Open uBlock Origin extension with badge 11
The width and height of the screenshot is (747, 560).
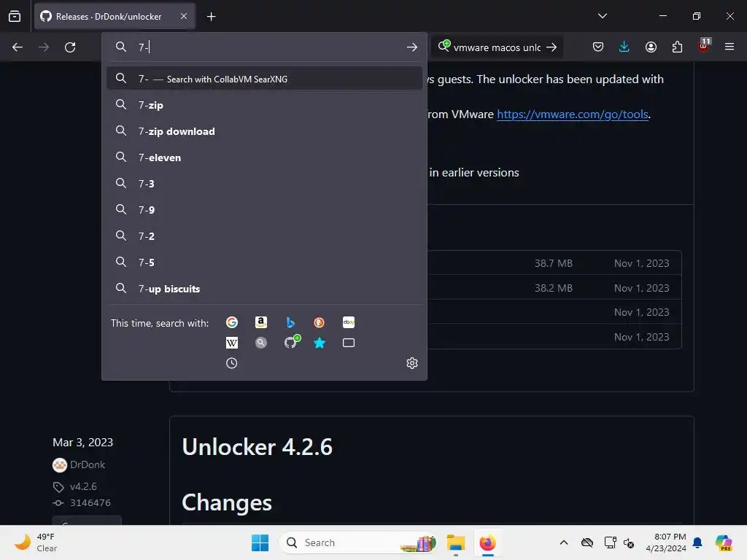[704, 46]
